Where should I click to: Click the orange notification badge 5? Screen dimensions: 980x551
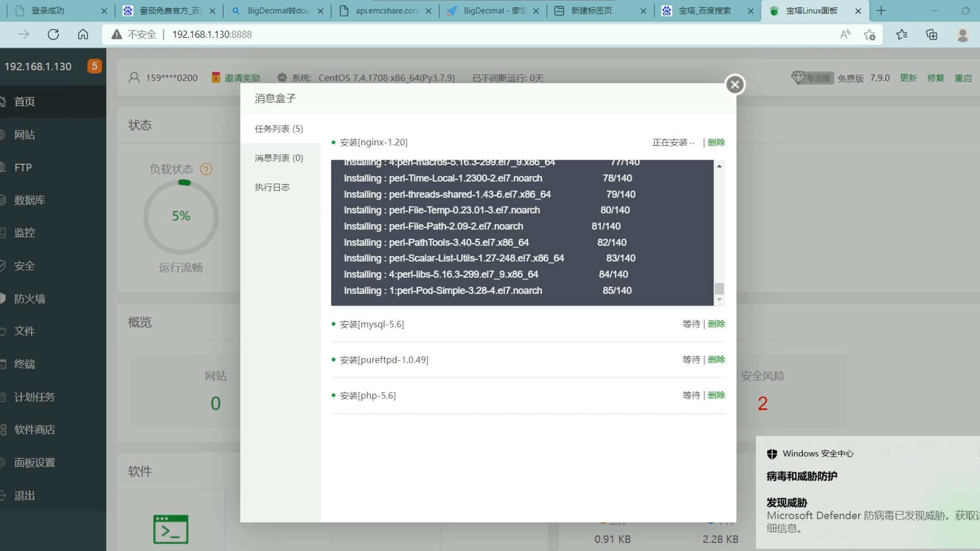(94, 66)
